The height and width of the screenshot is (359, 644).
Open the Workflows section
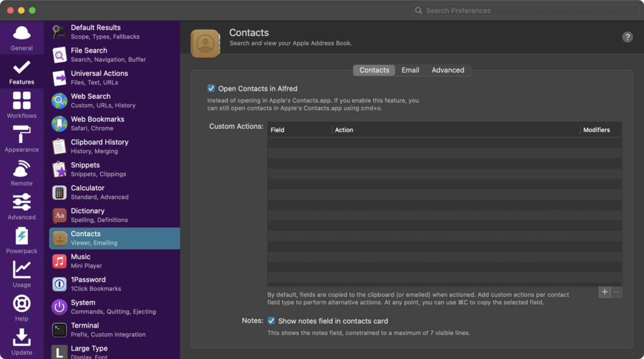point(21,105)
